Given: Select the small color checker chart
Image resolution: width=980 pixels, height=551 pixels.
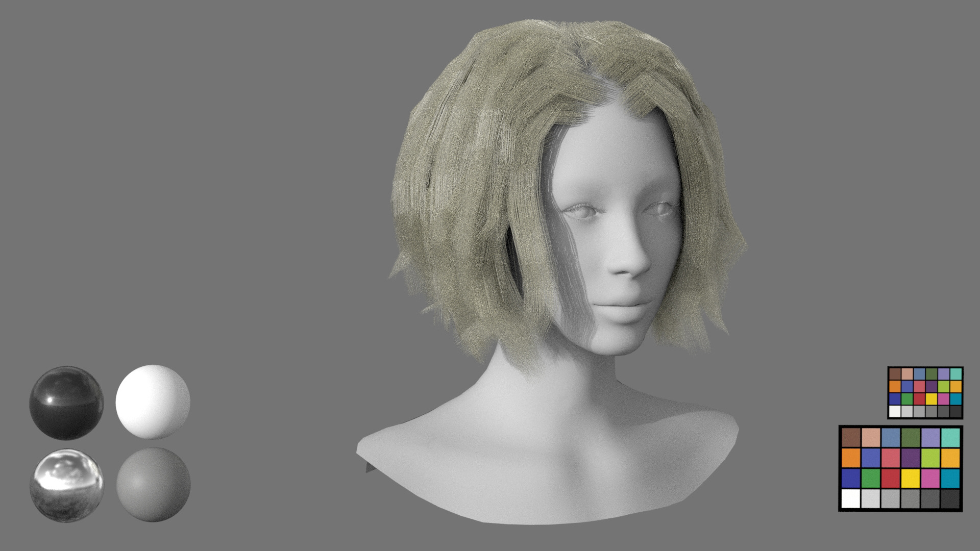Looking at the screenshot, I should click(x=925, y=392).
